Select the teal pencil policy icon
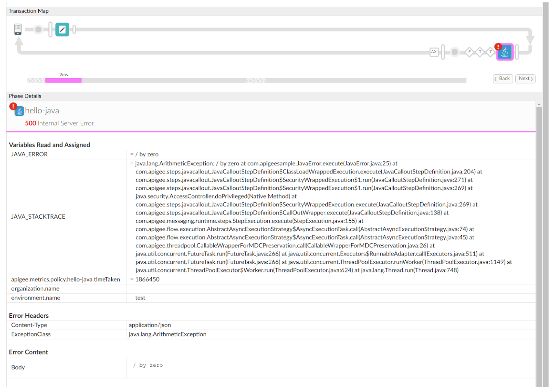This screenshot has width=556, height=392. pyautogui.click(x=62, y=30)
